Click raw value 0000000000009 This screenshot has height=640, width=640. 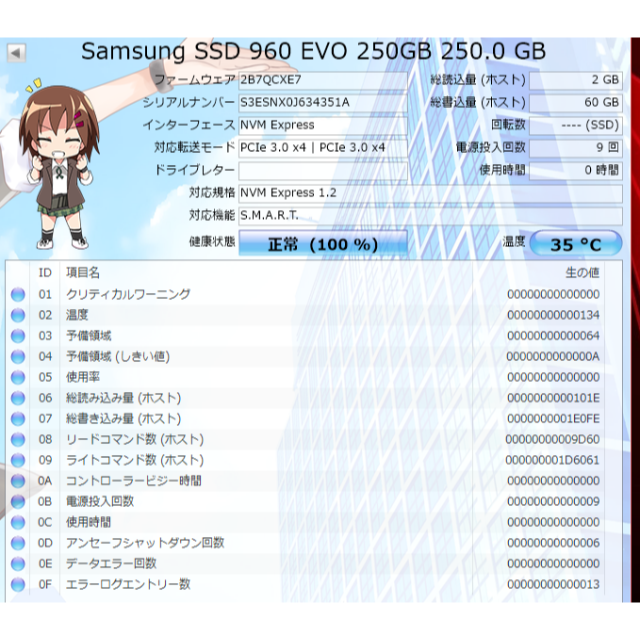point(553,502)
